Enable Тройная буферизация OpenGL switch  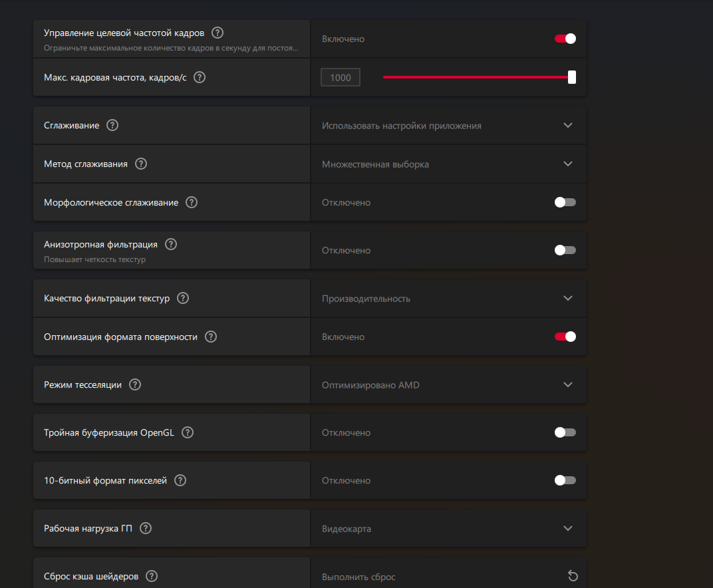tap(565, 432)
